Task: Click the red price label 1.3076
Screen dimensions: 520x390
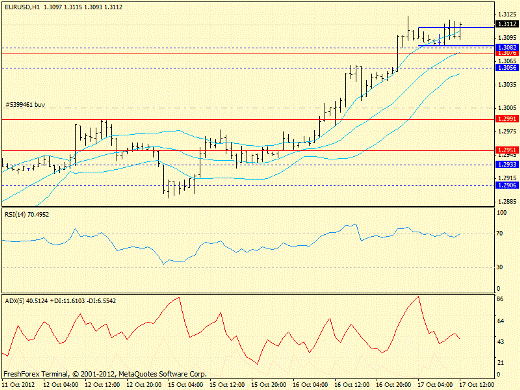Action: (507, 53)
